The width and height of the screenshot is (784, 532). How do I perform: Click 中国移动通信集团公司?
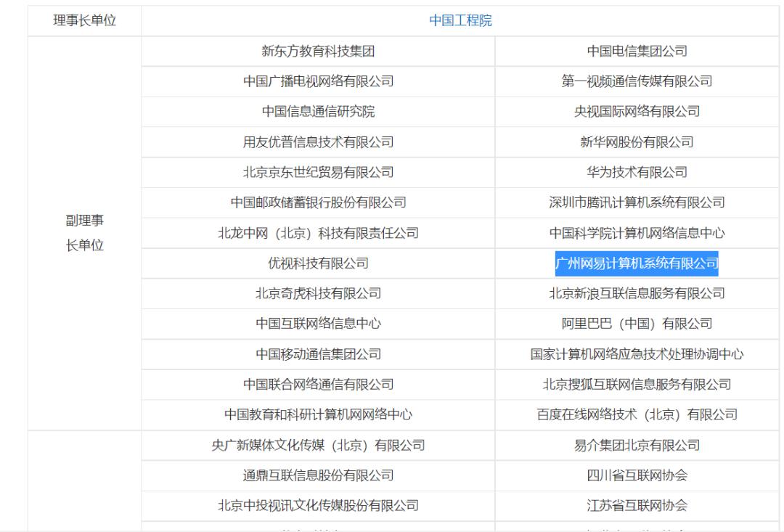[318, 354]
